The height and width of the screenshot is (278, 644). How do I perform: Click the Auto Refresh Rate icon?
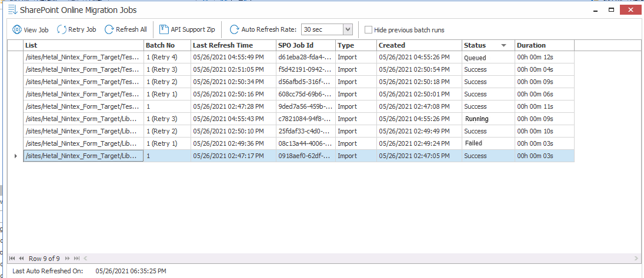point(234,29)
